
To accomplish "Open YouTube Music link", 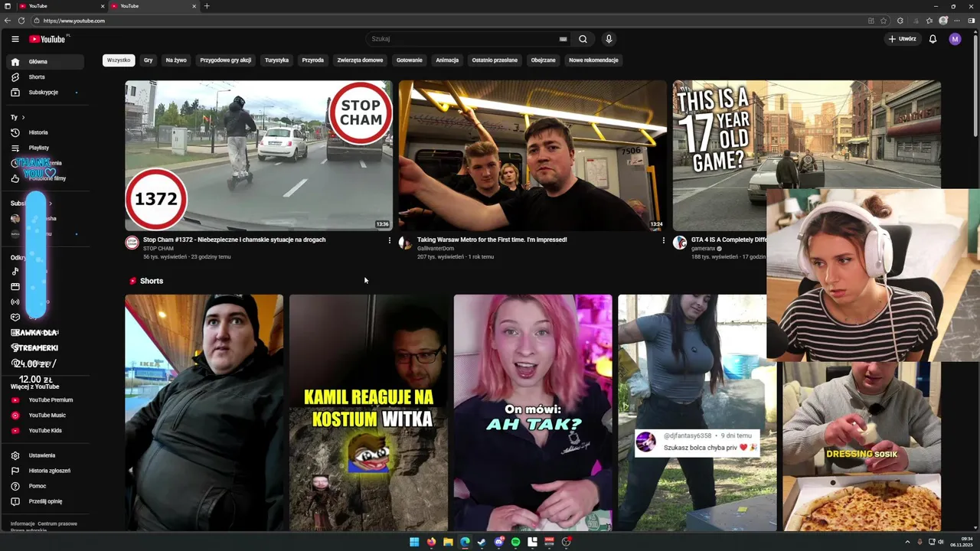I will tap(44, 415).
